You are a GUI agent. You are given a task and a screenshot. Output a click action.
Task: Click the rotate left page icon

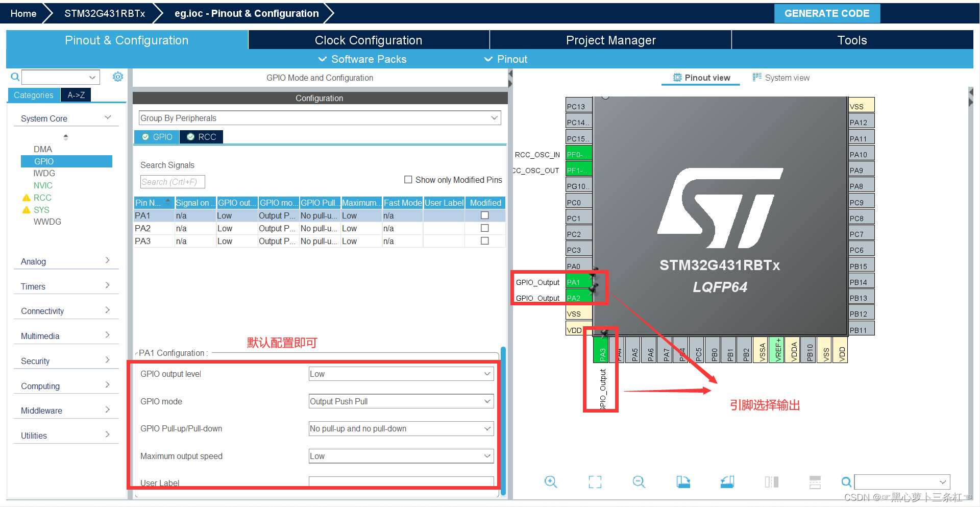683,481
